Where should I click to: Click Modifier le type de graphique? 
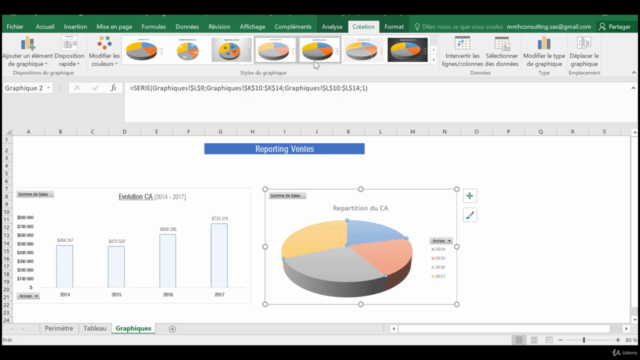(x=544, y=51)
